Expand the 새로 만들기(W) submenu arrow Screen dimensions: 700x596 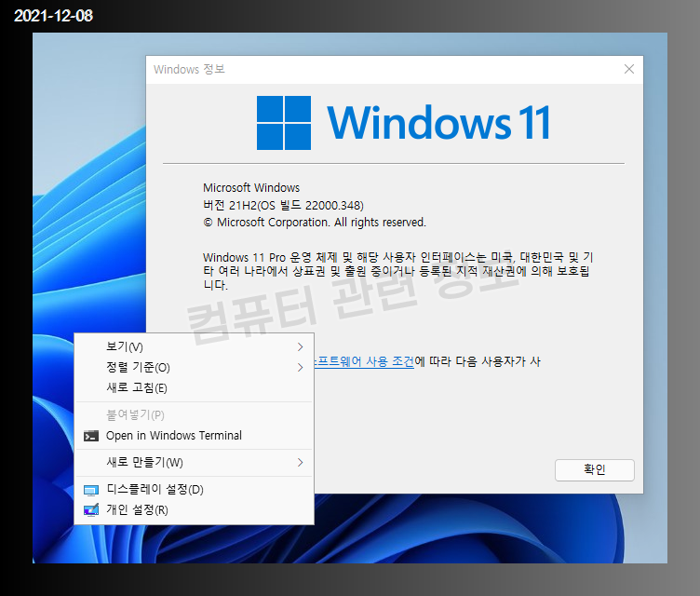pyautogui.click(x=300, y=463)
